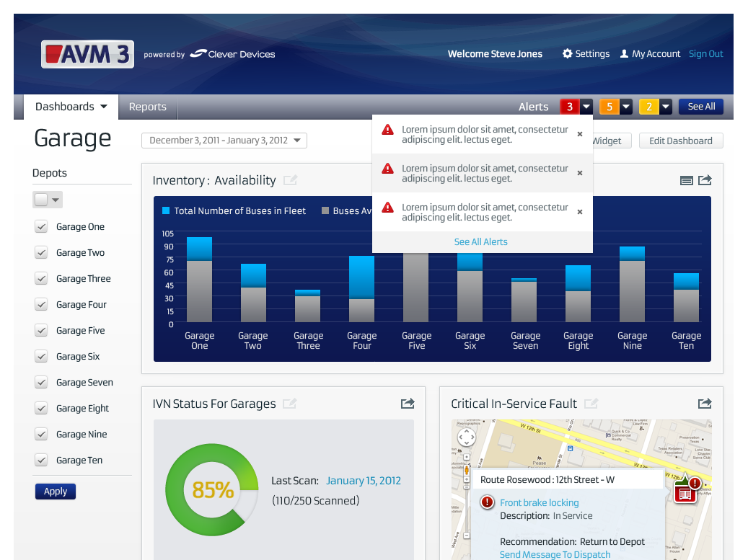Uncheck Garage Ten depot
Image resolution: width=748 pixels, height=560 pixels.
42,461
